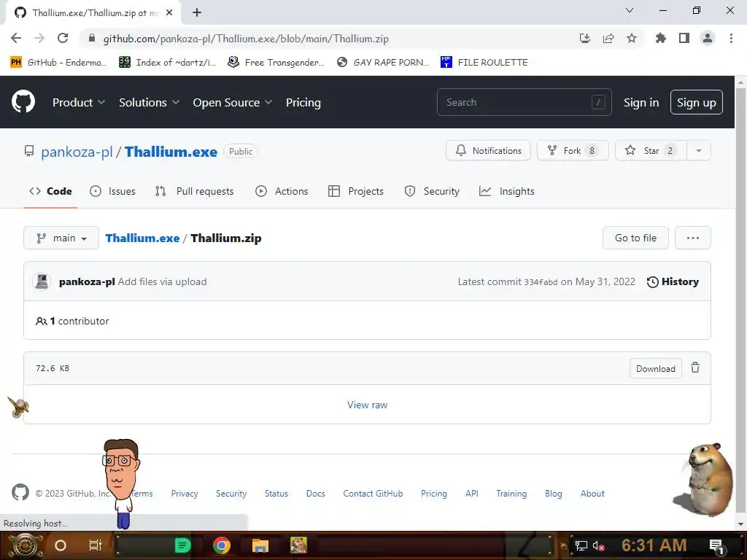Open the FILE ROULETTE bookmark
The width and height of the screenshot is (747, 560).
(x=484, y=63)
